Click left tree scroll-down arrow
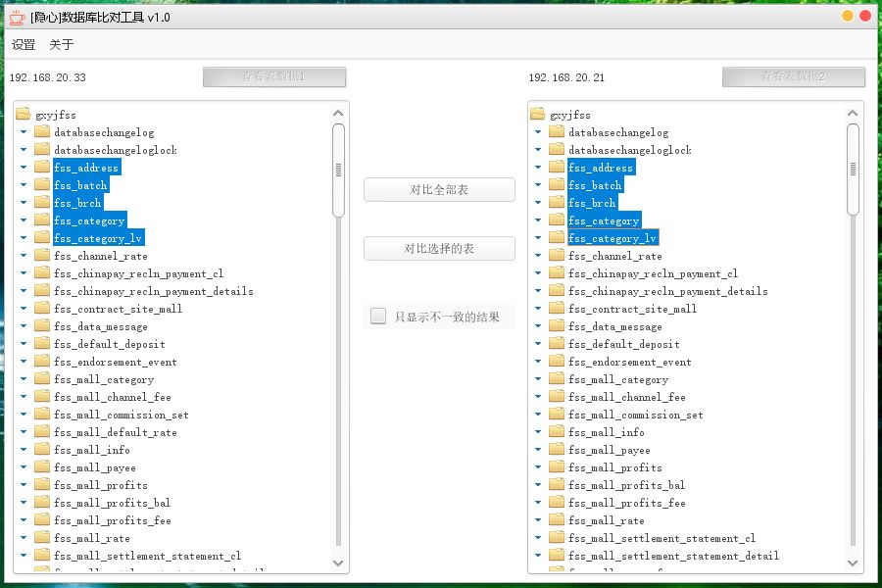The height and width of the screenshot is (588, 882). (x=338, y=563)
